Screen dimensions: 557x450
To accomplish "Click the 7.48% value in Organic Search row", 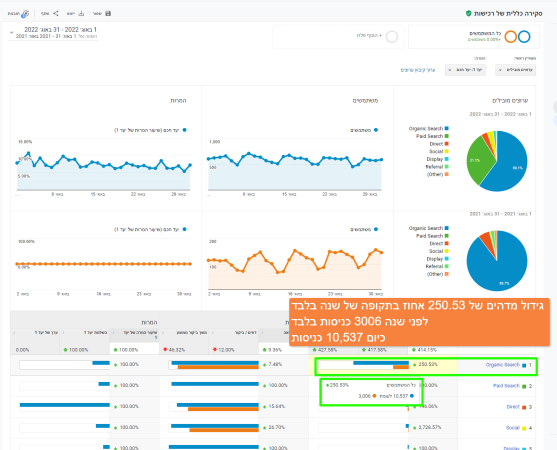I will 275,364.
